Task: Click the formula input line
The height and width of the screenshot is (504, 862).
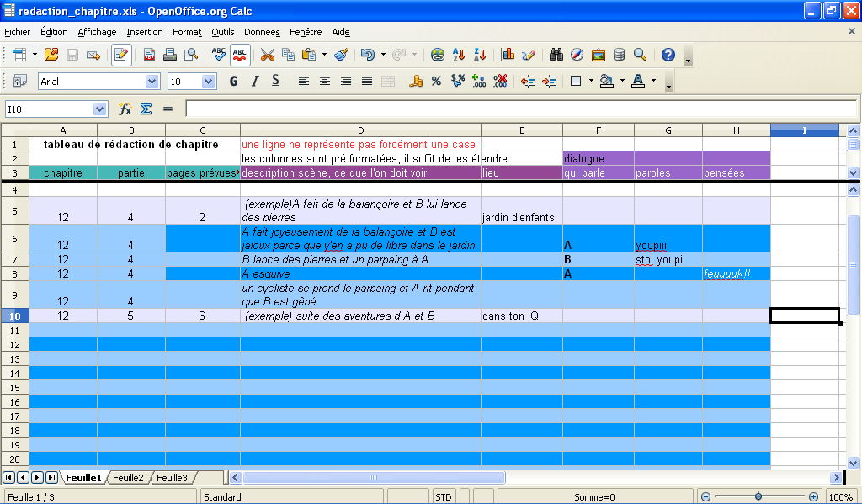Action: [x=520, y=109]
